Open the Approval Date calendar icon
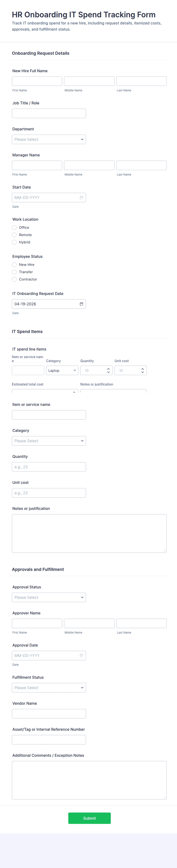Viewport: 177px width, 868px height. pos(81,655)
